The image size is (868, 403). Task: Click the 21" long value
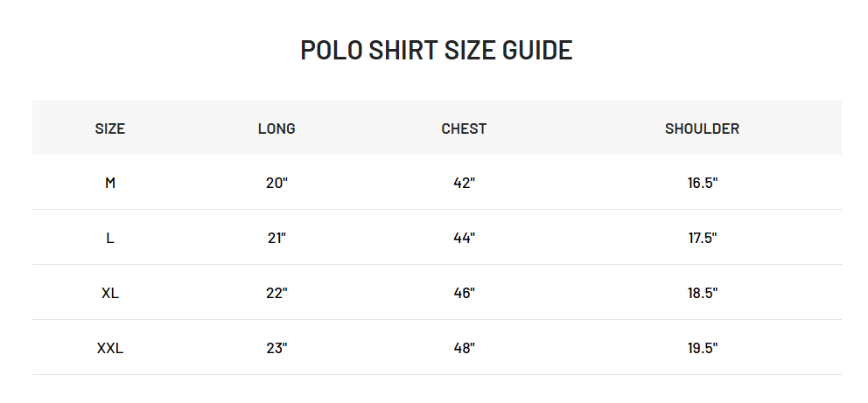click(x=276, y=238)
